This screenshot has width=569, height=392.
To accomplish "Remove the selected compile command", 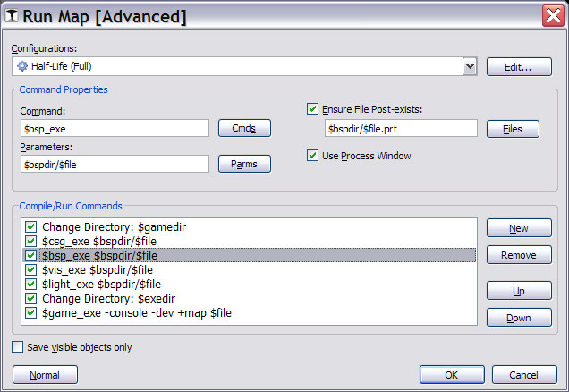I will (519, 255).
